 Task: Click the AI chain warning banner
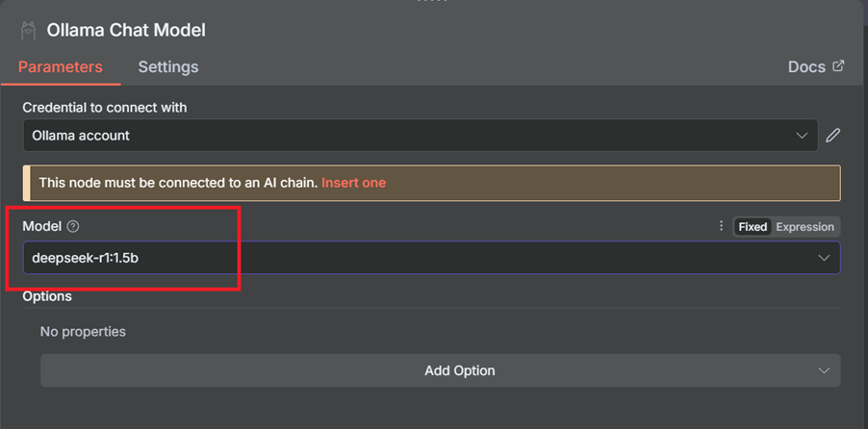[432, 183]
